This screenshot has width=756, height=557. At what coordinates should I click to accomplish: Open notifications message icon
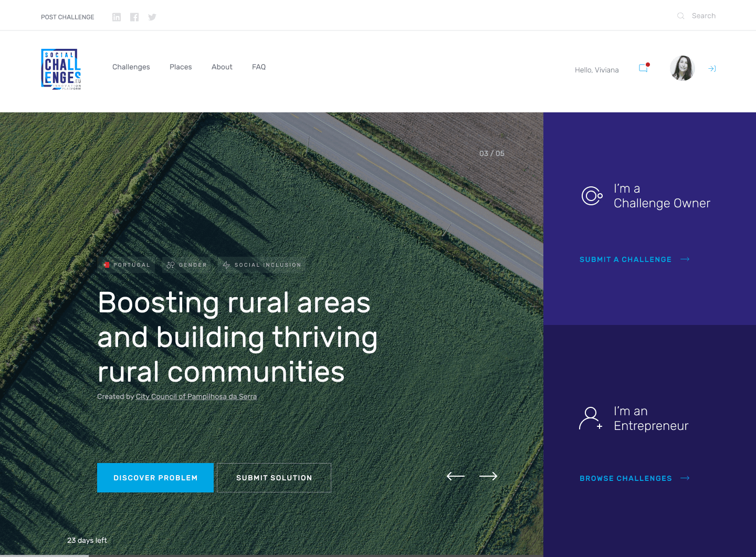pos(643,68)
